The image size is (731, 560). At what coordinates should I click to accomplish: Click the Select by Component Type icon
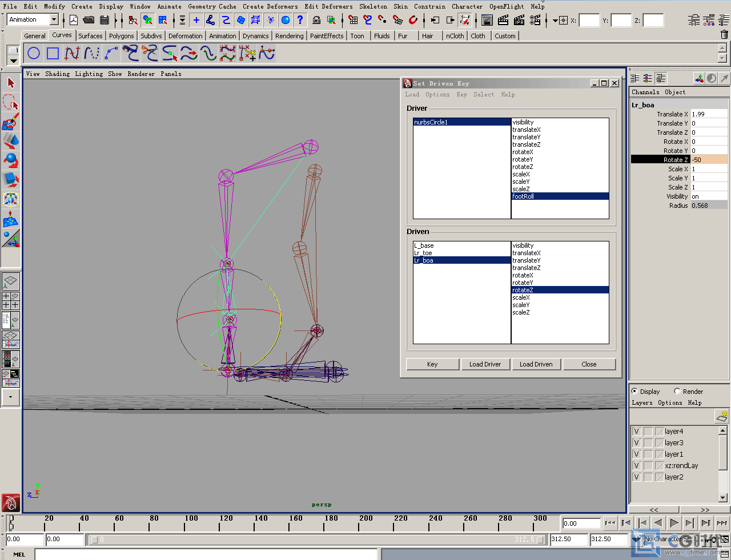click(x=163, y=20)
